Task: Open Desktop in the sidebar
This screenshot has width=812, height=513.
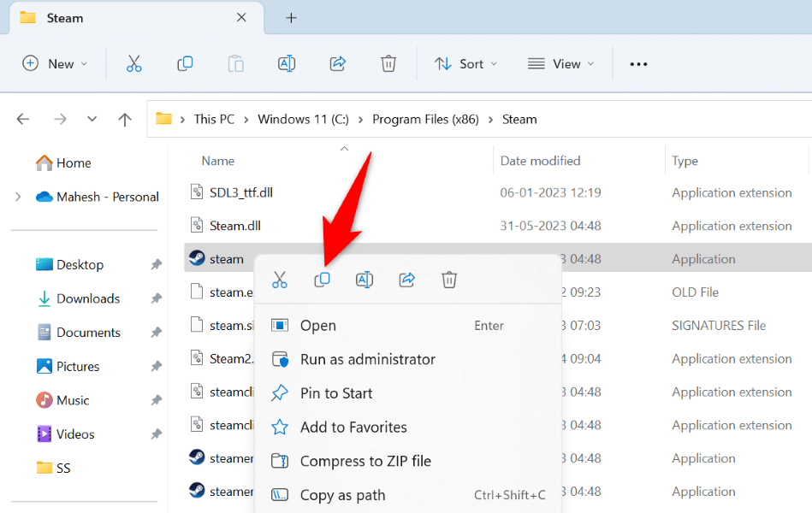Action: pyautogui.click(x=69, y=264)
